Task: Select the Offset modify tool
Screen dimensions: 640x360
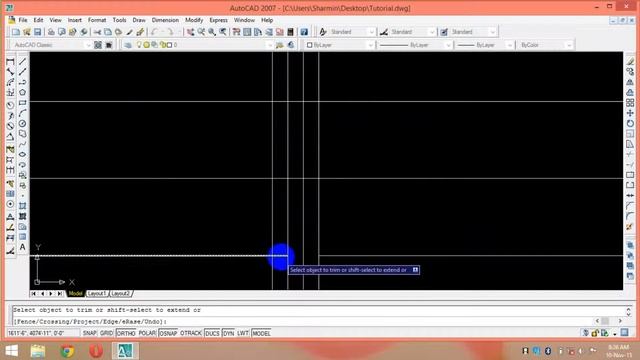Action: (630, 93)
